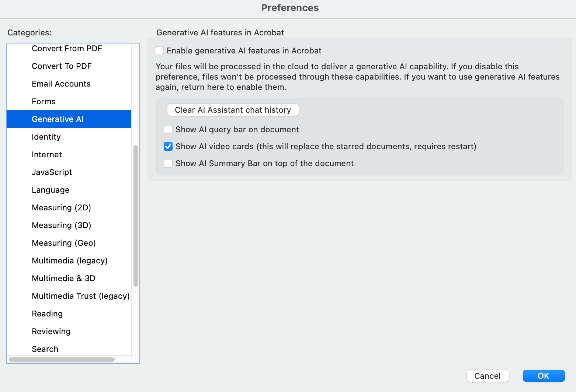Open Convert To PDF category
The image size is (576, 392).
point(69,66)
